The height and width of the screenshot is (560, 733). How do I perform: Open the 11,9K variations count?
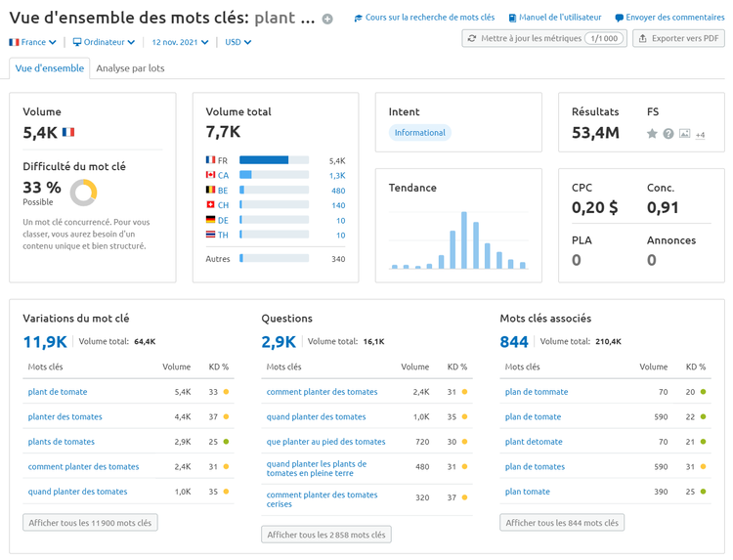(x=45, y=342)
